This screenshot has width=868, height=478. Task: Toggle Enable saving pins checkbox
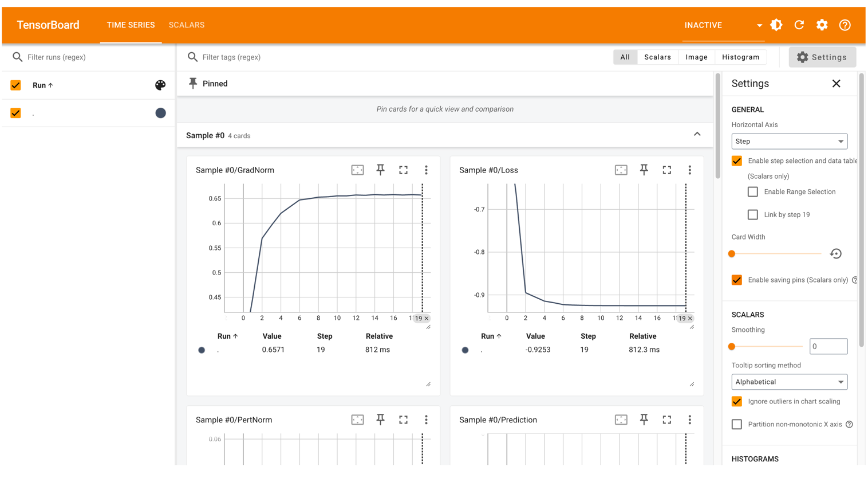(737, 280)
